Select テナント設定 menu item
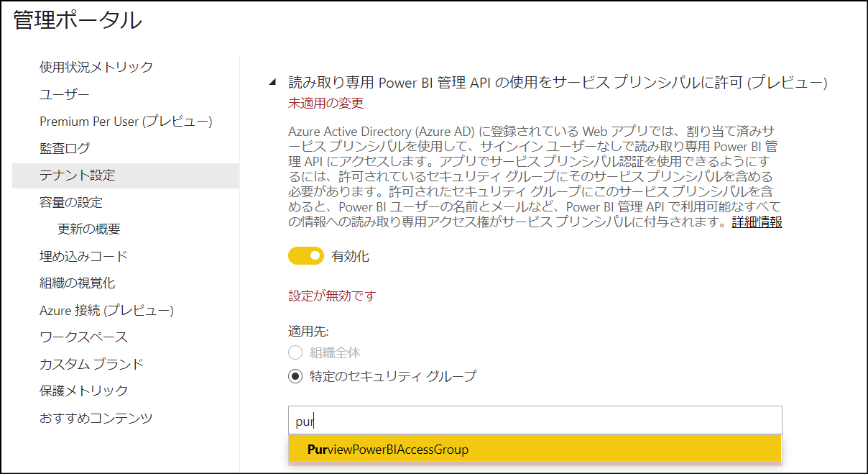The image size is (868, 474). pyautogui.click(x=125, y=176)
